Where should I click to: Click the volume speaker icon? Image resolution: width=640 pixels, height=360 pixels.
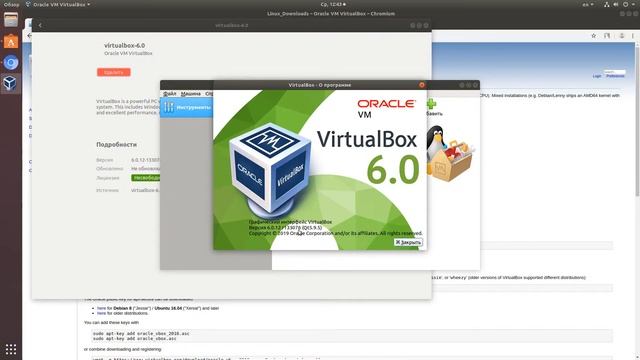(616, 4)
